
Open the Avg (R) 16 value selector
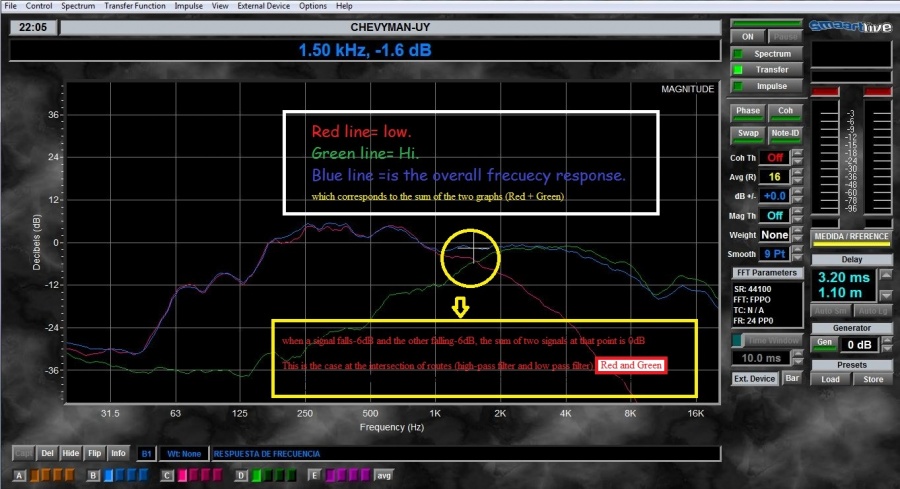pos(775,177)
